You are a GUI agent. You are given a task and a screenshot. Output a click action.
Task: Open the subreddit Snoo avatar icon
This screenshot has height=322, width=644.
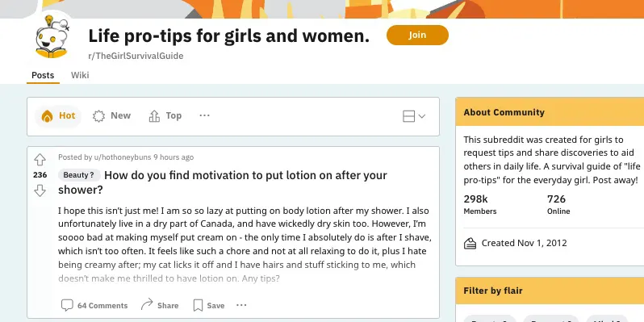tap(52, 37)
